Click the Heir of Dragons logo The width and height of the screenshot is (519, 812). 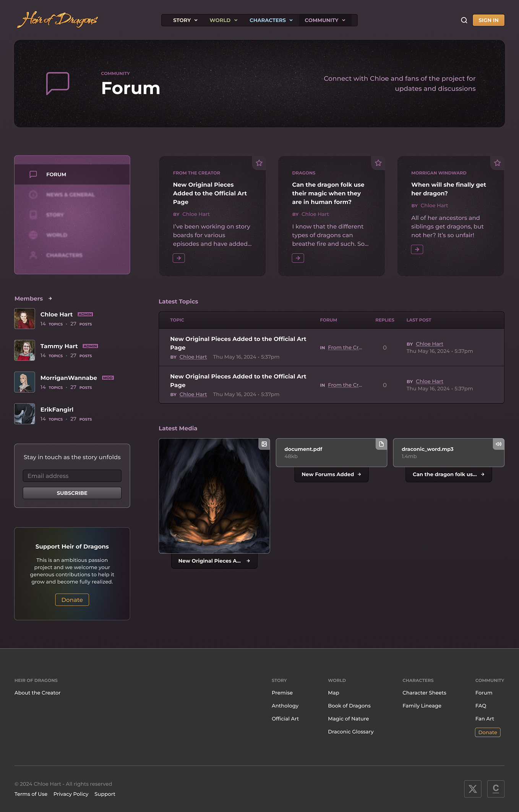click(x=57, y=20)
